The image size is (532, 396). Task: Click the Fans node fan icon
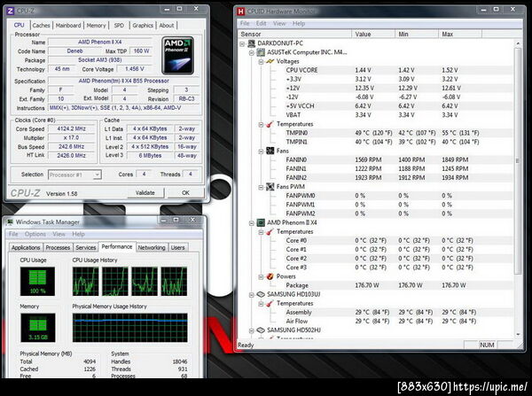coord(270,151)
